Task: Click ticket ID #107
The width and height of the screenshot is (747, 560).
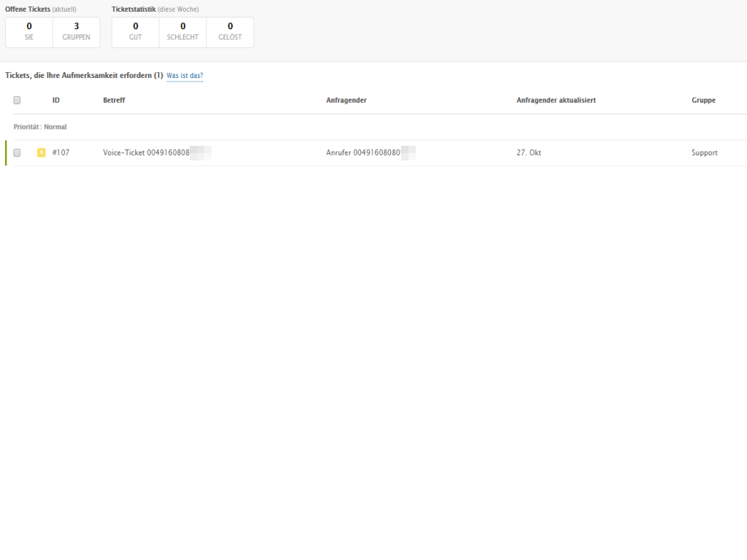Action: [x=61, y=152]
